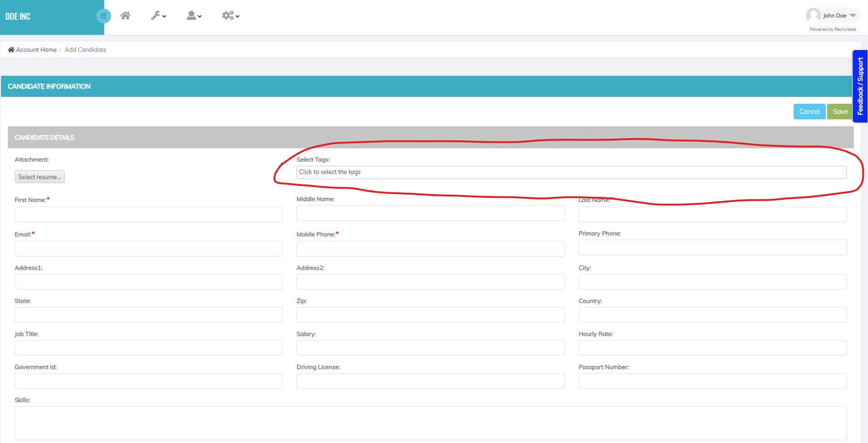Click the candidates person icon

coord(191,15)
